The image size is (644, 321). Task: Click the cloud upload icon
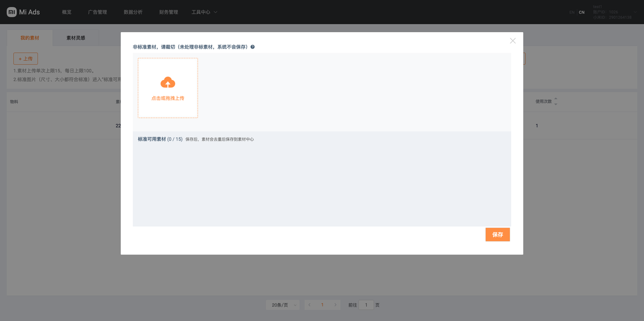click(168, 83)
